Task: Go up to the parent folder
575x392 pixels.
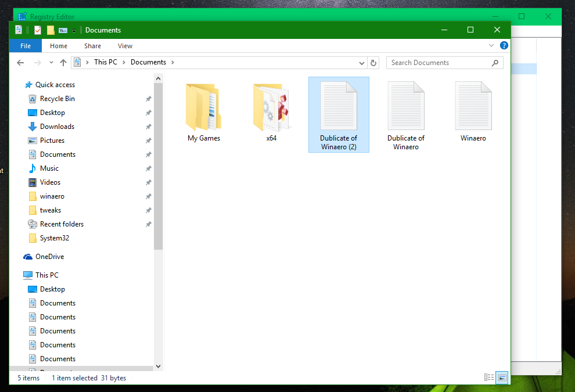Action: [64, 62]
